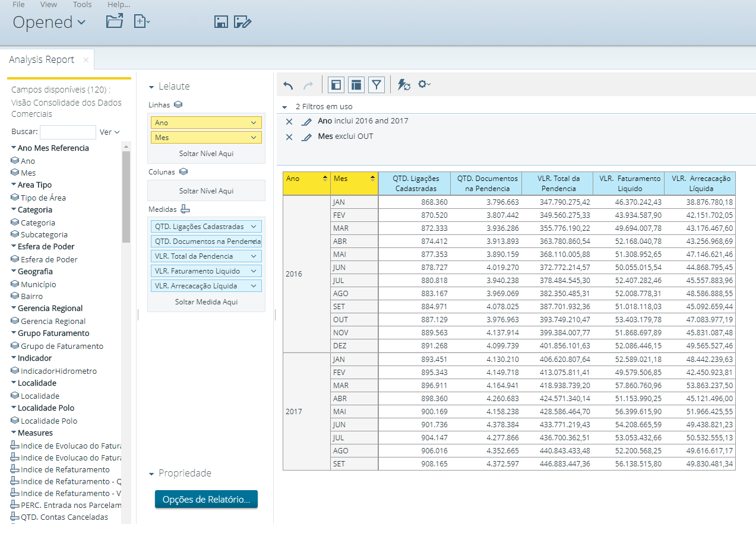Open the new document icon dropdown

[x=142, y=22]
